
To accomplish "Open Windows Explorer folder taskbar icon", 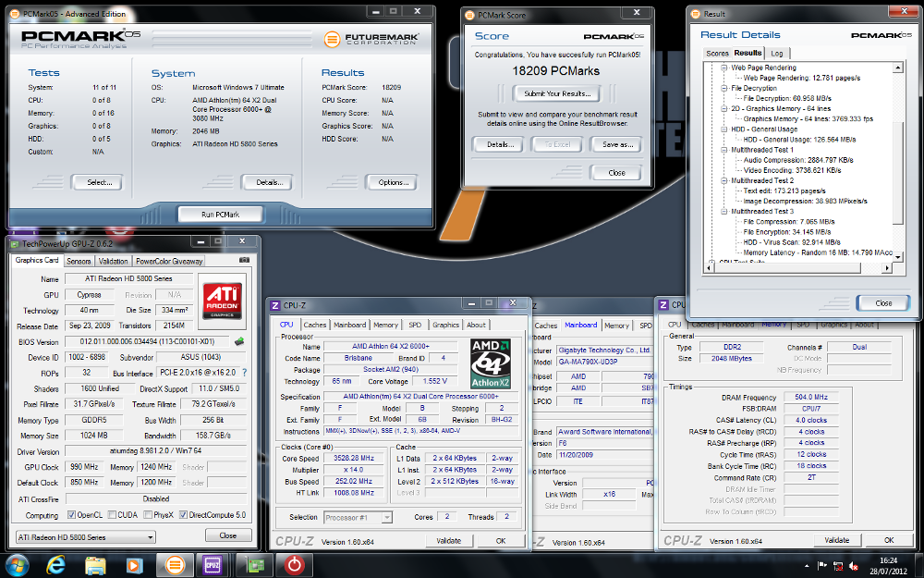I will [x=95, y=566].
